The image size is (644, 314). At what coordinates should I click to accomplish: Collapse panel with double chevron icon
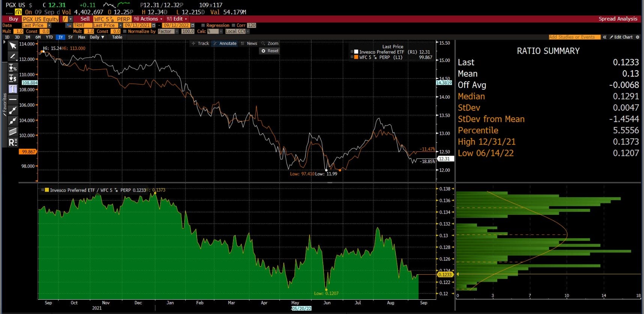(x=605, y=37)
